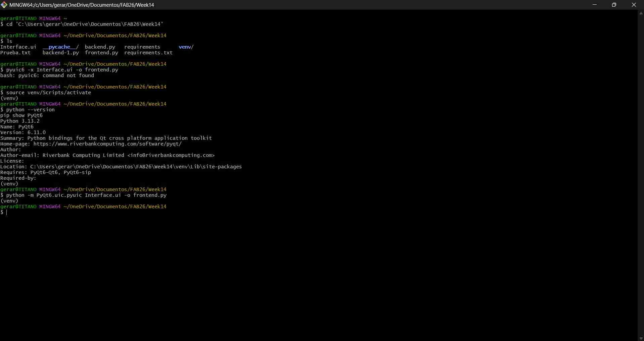Click the window title text MINGW64 path
644x341 pixels.
click(82, 5)
